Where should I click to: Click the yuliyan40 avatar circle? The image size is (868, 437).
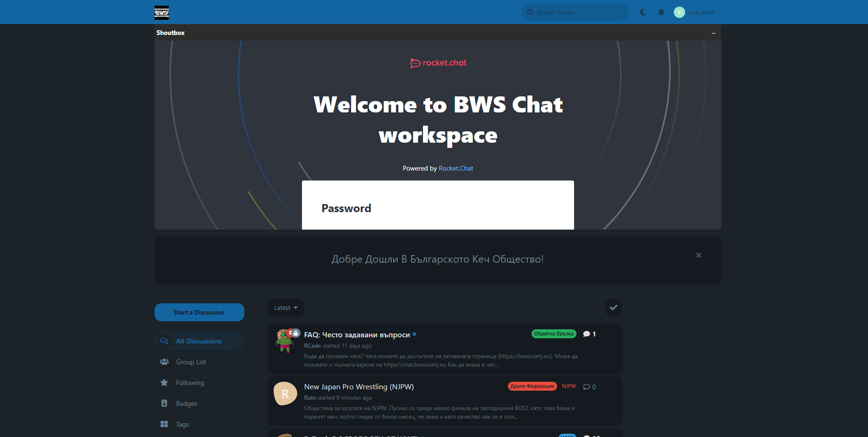pos(679,12)
